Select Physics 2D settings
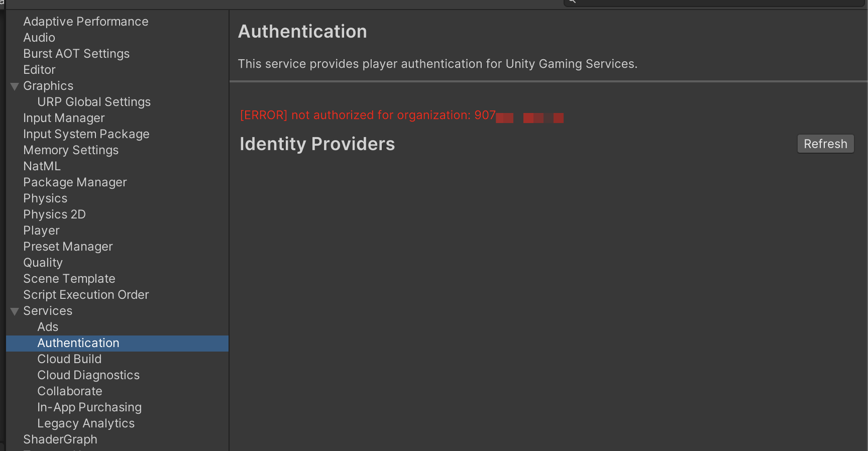 tap(54, 214)
